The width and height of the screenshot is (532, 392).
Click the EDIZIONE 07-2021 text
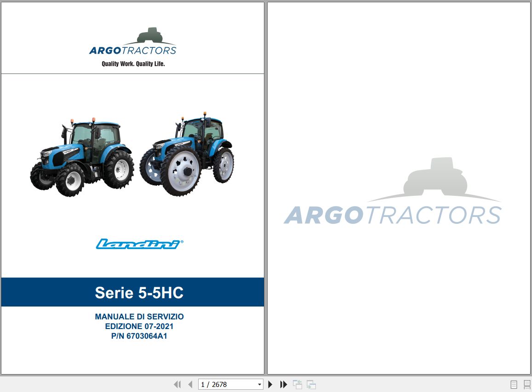click(139, 326)
